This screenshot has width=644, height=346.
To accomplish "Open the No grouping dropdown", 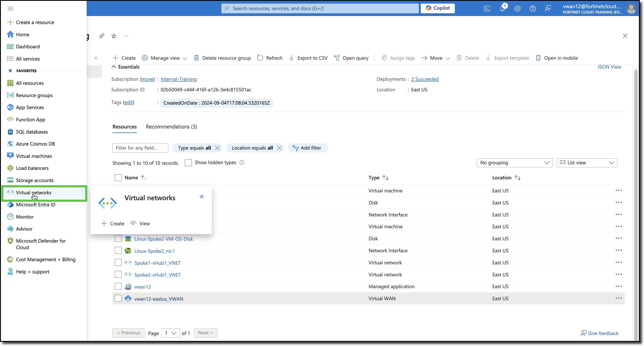I will pos(515,163).
